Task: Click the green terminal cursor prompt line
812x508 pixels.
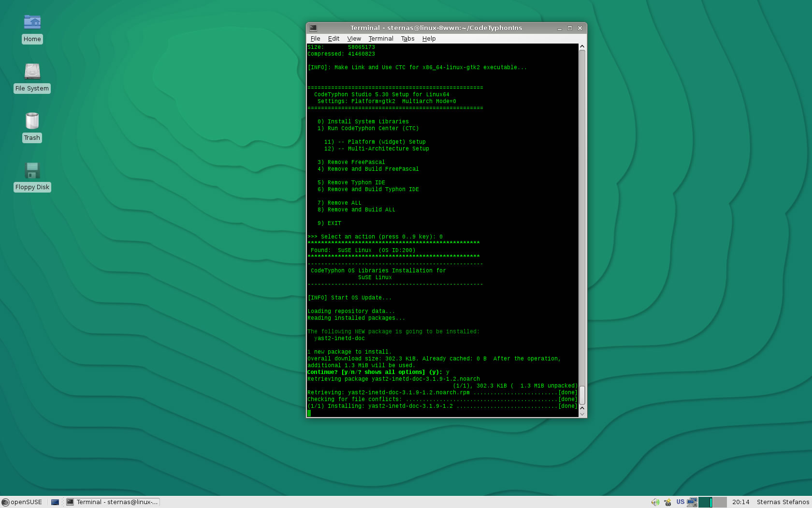Action: [x=309, y=413]
